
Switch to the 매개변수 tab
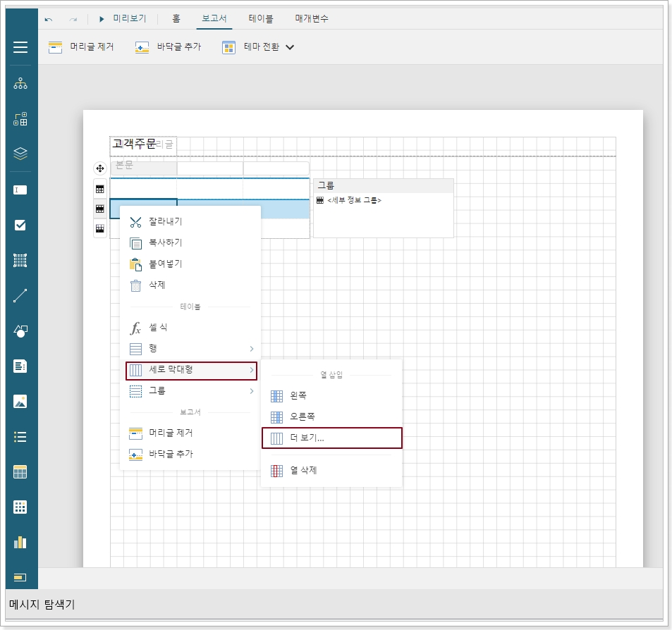point(312,19)
